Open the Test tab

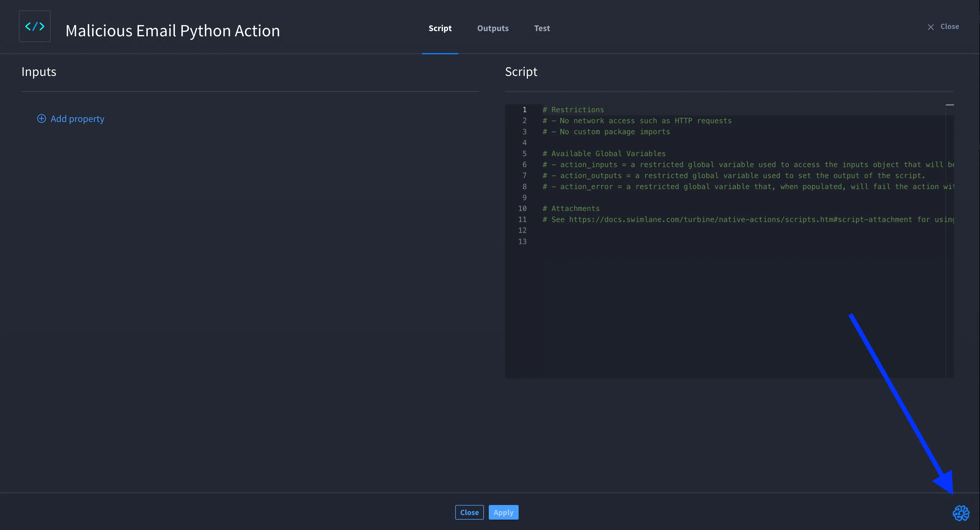(542, 28)
